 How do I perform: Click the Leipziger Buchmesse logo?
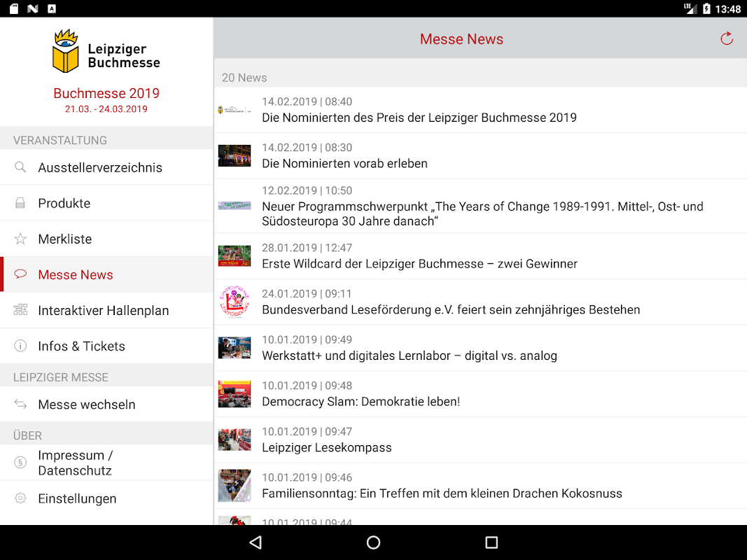(106, 51)
